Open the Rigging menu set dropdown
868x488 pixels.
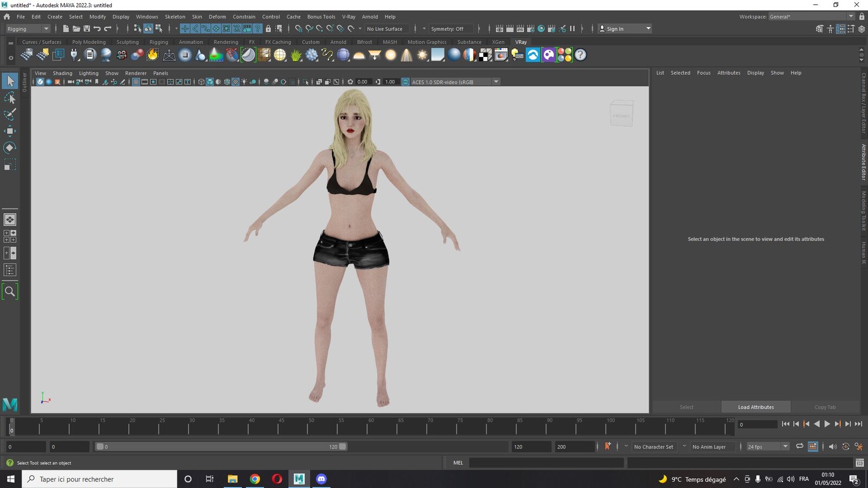[x=28, y=29]
